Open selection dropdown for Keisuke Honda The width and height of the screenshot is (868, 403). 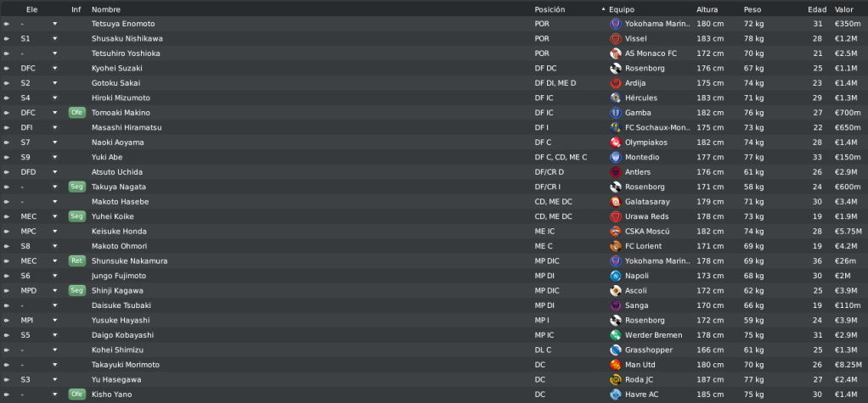click(55, 232)
